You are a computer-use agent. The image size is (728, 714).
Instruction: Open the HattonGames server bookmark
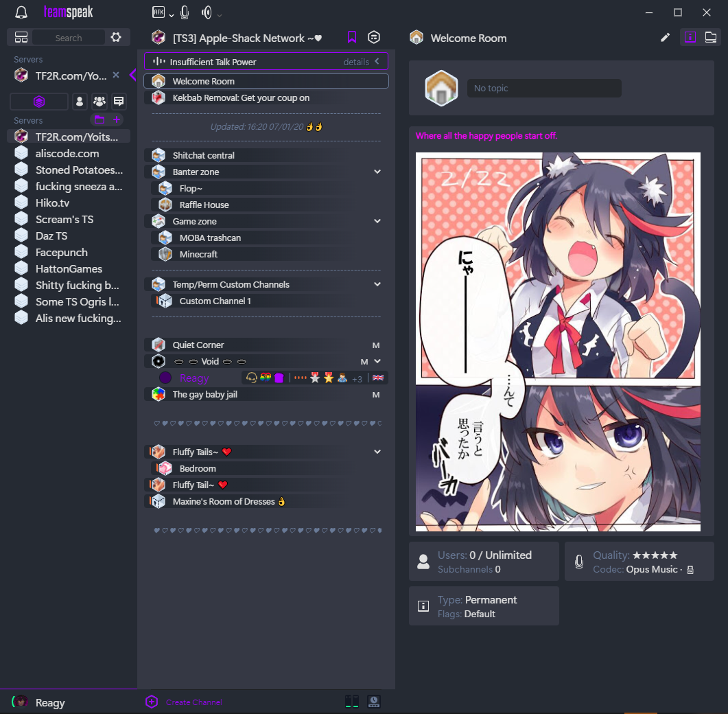point(69,269)
